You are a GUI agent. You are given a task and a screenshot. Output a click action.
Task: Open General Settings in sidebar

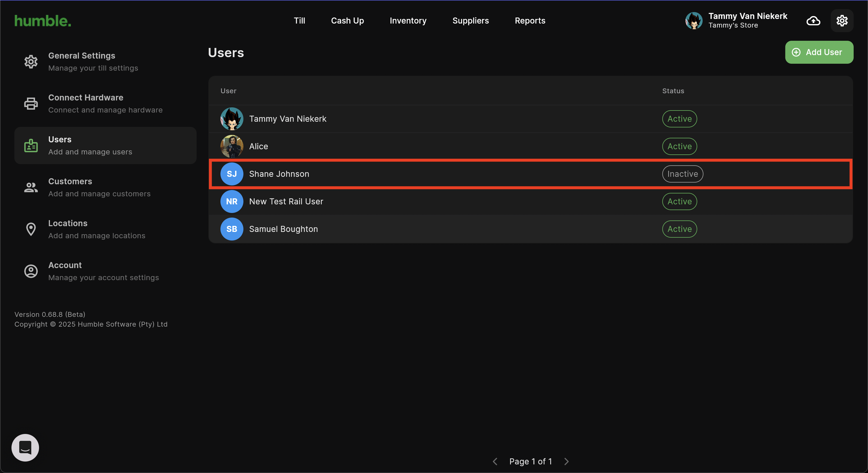(x=105, y=62)
